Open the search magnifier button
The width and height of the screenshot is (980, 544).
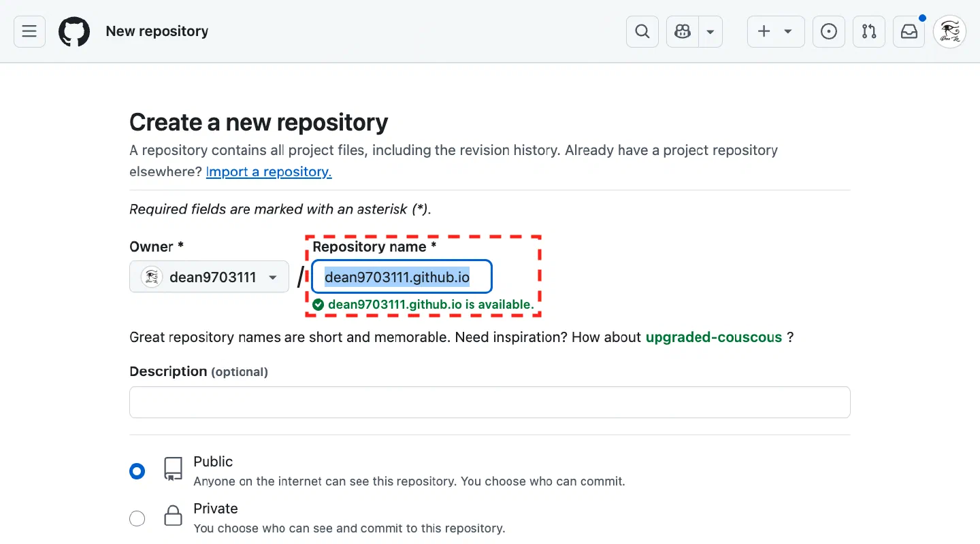click(642, 31)
